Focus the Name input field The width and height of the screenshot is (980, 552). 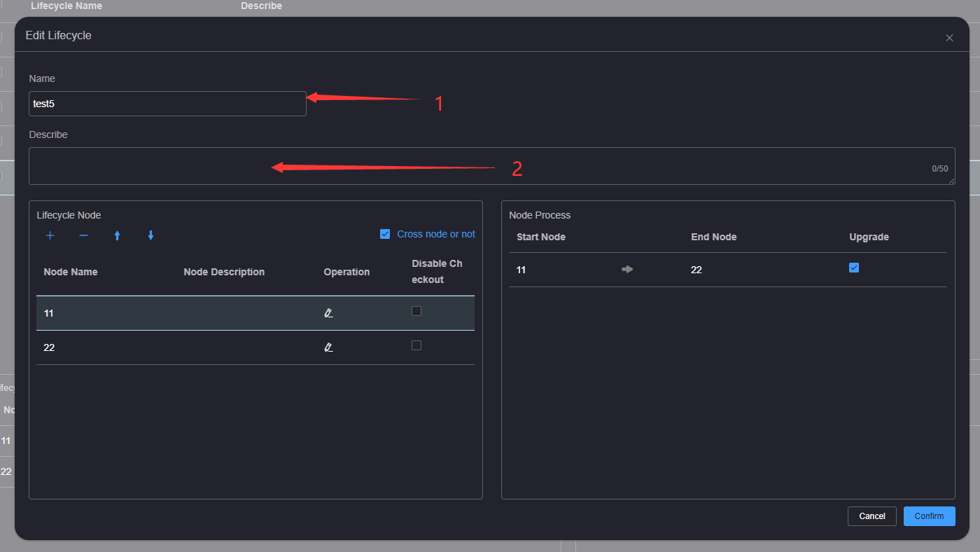click(x=167, y=104)
